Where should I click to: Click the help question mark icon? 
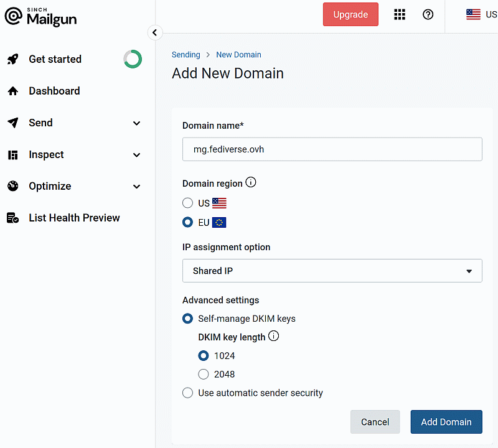[428, 14]
